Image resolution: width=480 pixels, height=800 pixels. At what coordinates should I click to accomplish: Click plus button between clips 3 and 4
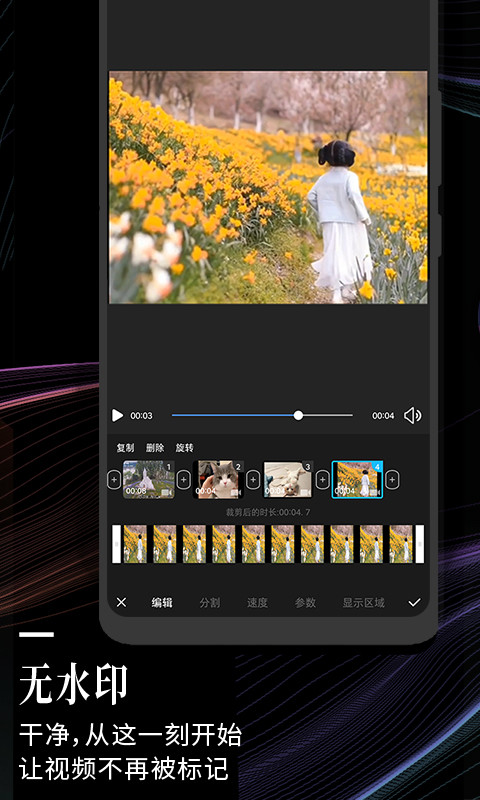tap(322, 480)
